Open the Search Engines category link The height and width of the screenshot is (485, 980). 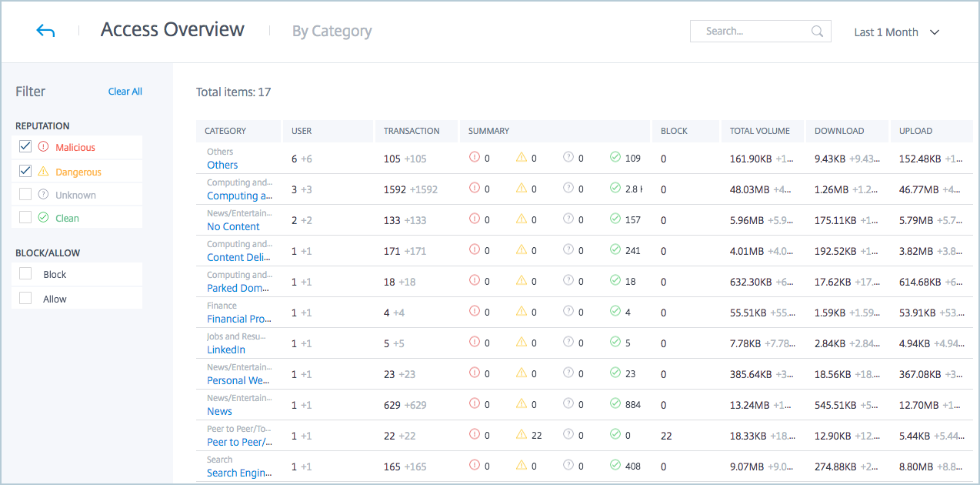(x=238, y=473)
